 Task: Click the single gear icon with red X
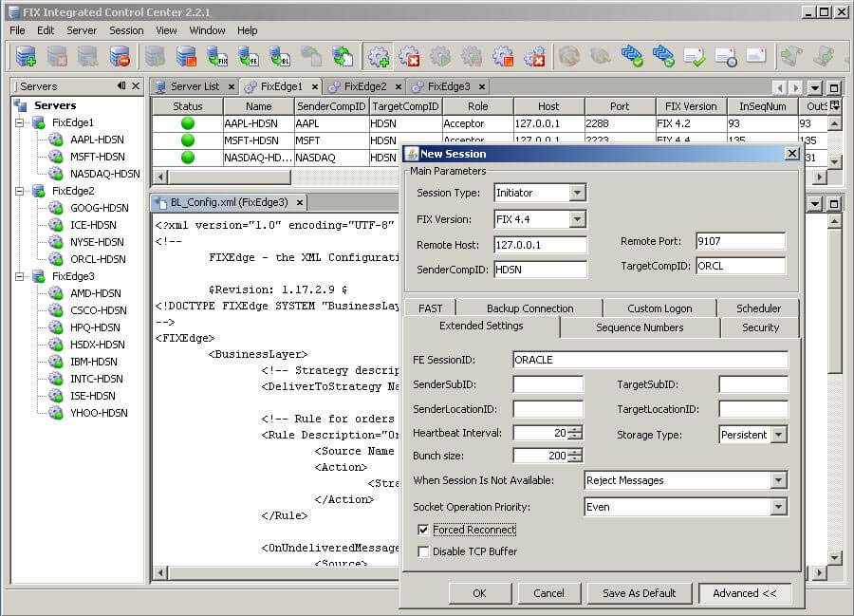tap(409, 56)
